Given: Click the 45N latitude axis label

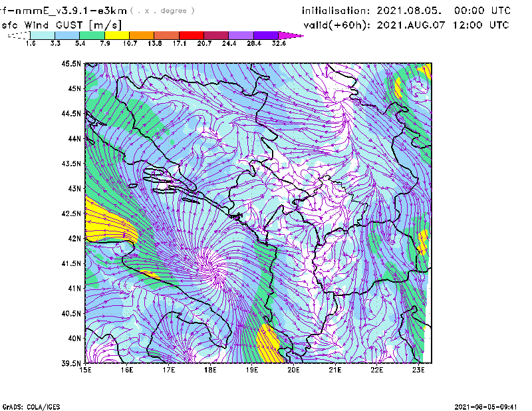Looking at the screenshot, I should point(74,88).
